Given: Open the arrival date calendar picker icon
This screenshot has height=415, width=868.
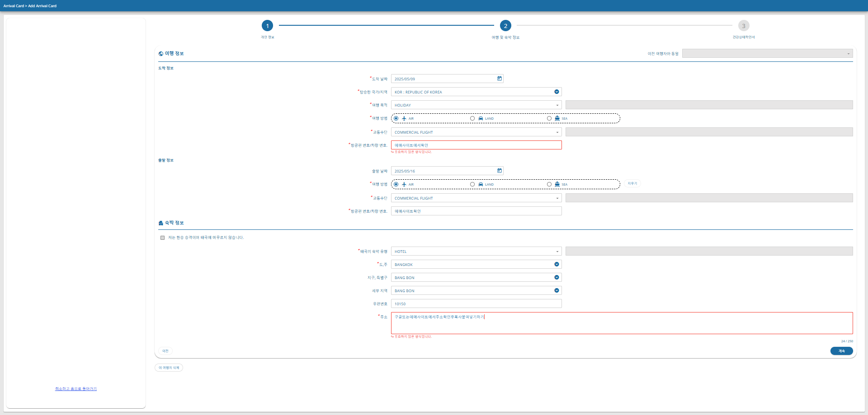Looking at the screenshot, I should 500,79.
